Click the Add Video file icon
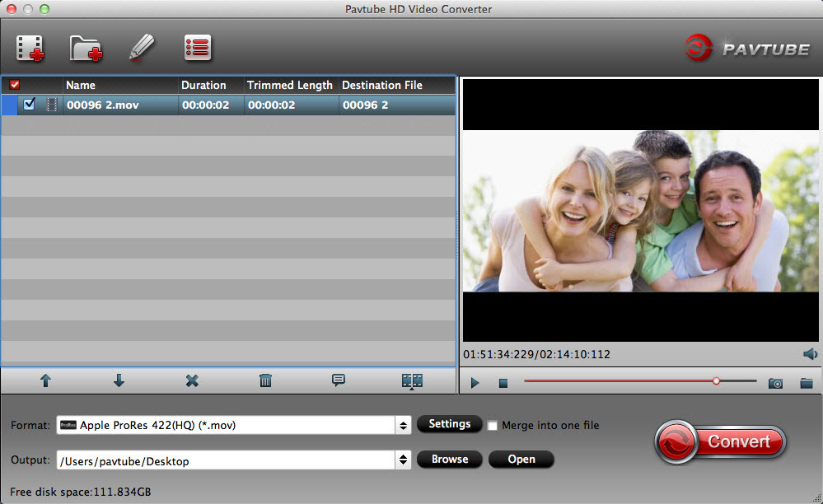The height and width of the screenshot is (504, 823). [x=30, y=49]
